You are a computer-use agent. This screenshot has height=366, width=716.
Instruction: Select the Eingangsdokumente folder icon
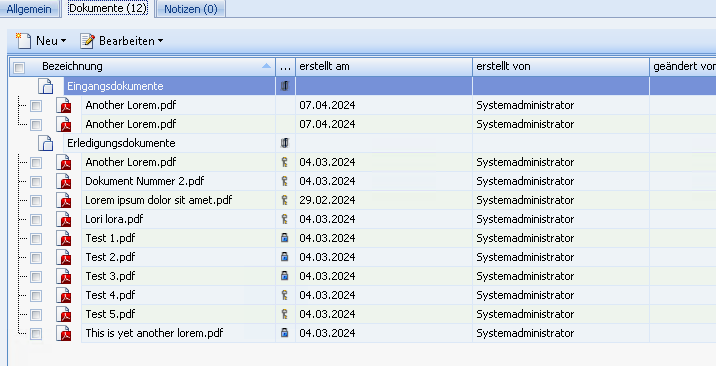(46, 86)
